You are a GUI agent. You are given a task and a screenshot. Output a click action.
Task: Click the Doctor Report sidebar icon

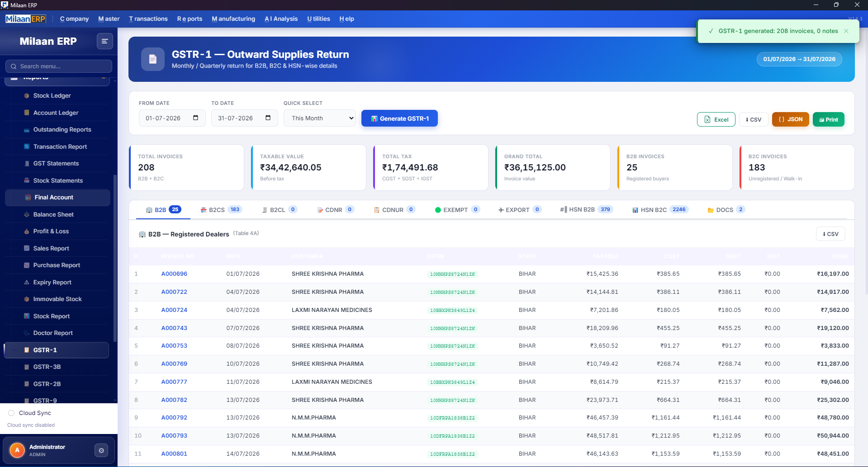(27, 333)
